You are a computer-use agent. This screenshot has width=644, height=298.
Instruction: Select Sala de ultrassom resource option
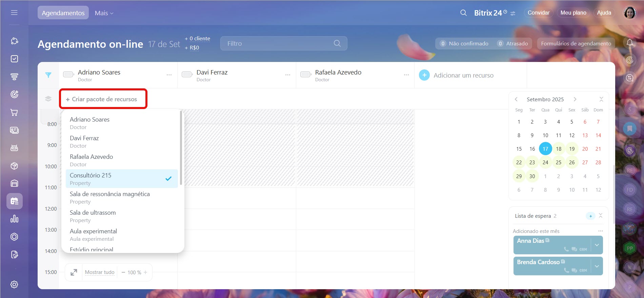click(121, 216)
